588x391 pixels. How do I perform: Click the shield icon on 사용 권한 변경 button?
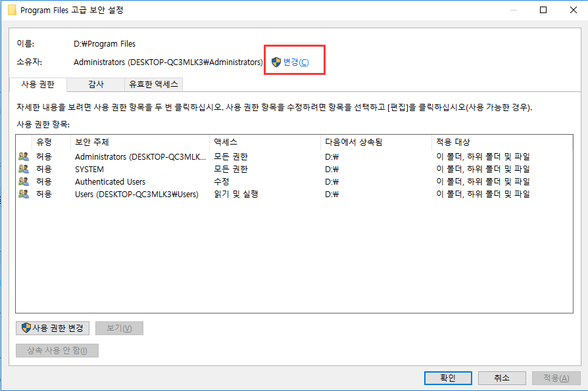point(25,328)
